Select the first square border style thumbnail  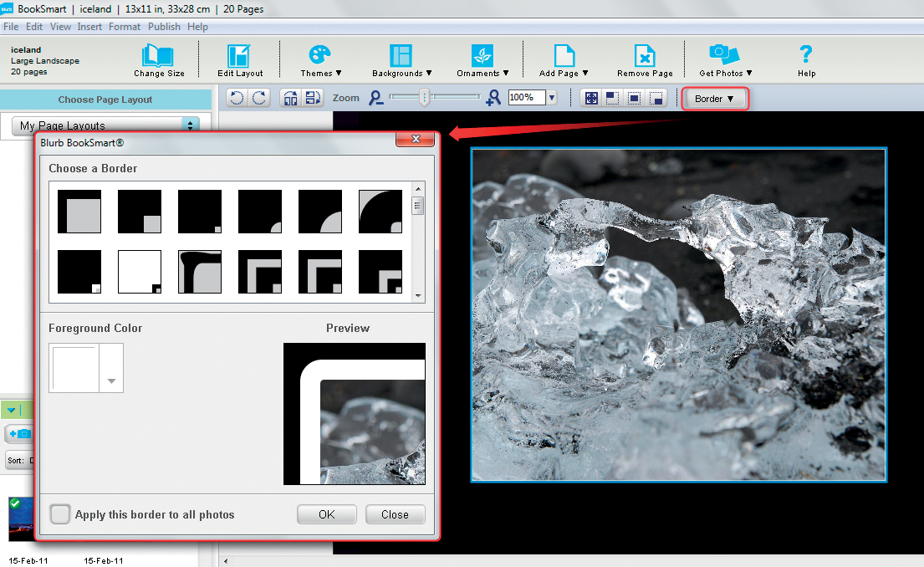(79, 211)
